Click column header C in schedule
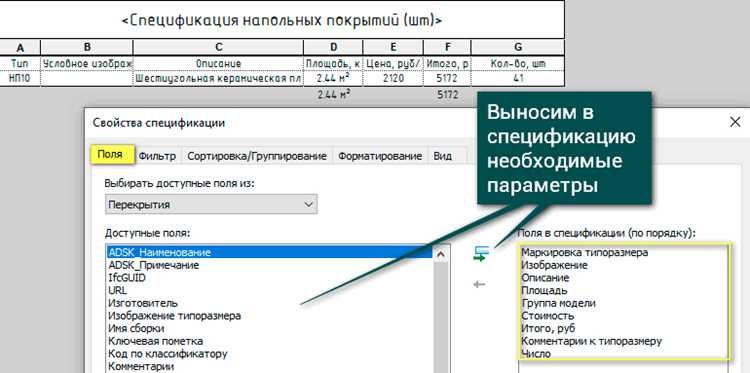The height and width of the screenshot is (373, 750). click(218, 47)
